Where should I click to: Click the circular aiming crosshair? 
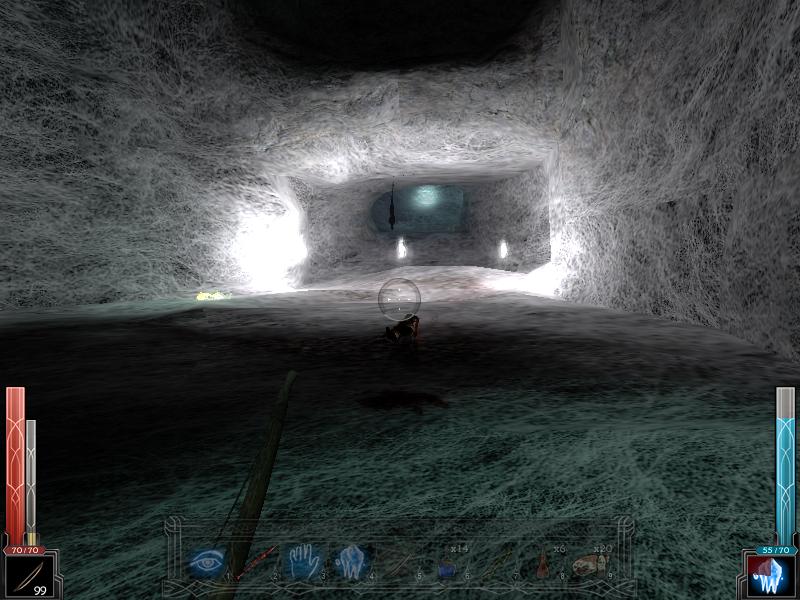click(399, 299)
